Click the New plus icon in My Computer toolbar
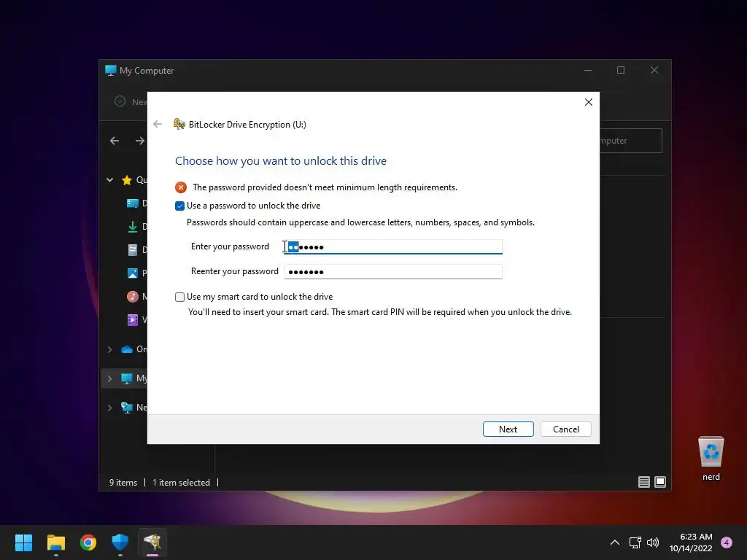This screenshot has height=560, width=747. [x=120, y=101]
